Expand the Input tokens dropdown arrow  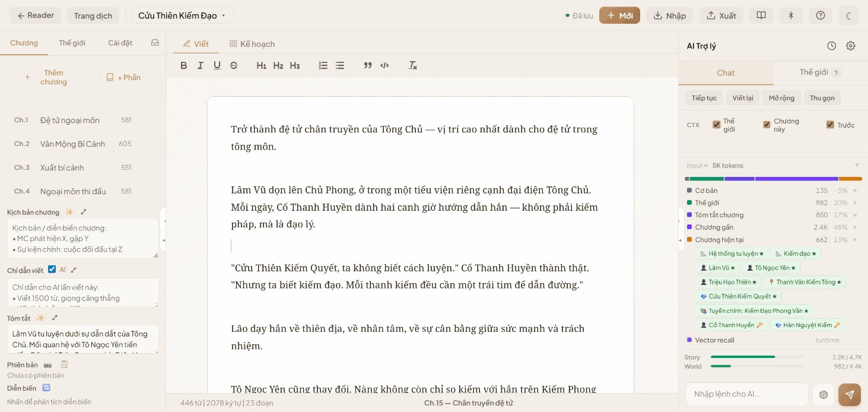pos(857,166)
